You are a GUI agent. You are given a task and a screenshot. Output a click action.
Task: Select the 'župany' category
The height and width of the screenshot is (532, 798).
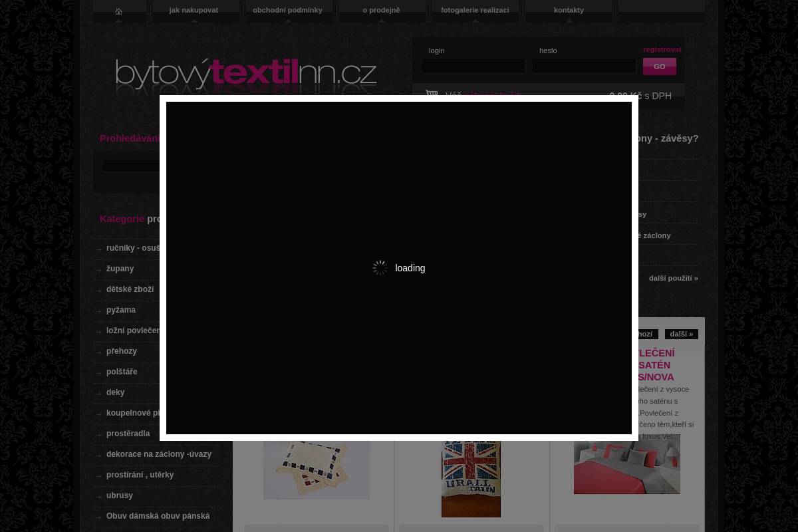(120, 269)
